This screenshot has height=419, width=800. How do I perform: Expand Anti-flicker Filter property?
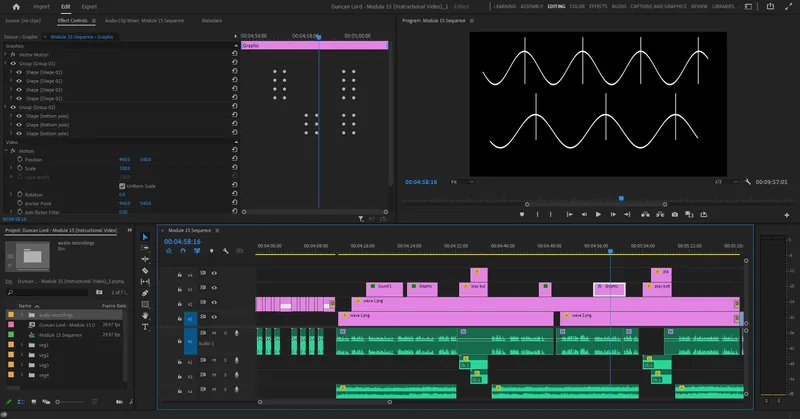point(11,212)
